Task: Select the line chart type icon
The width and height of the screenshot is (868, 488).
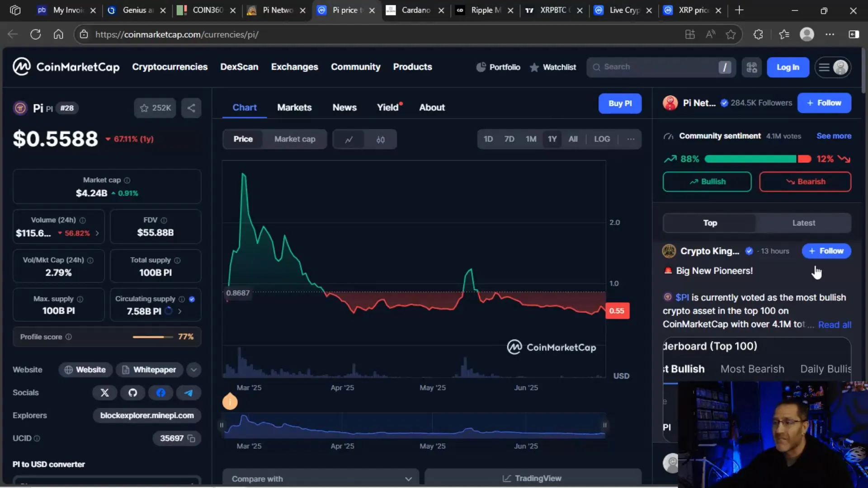Action: point(349,139)
